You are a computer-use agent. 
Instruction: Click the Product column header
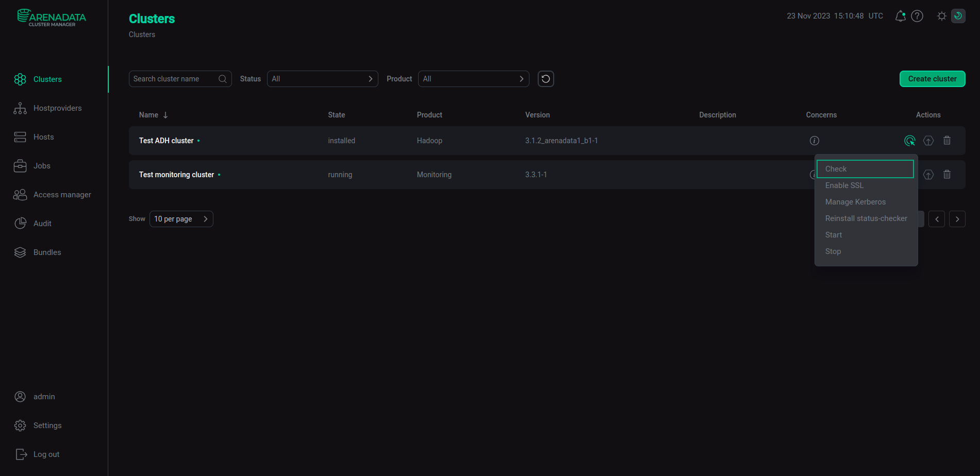(429, 115)
